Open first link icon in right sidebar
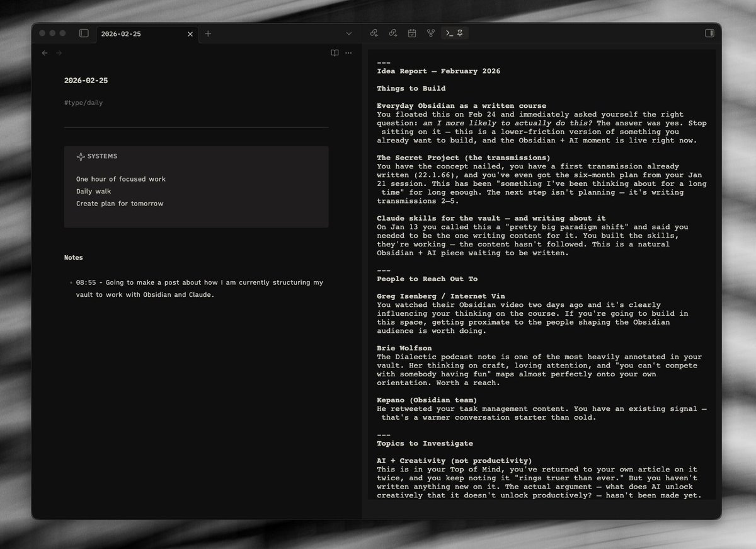The height and width of the screenshot is (549, 756). coord(374,33)
